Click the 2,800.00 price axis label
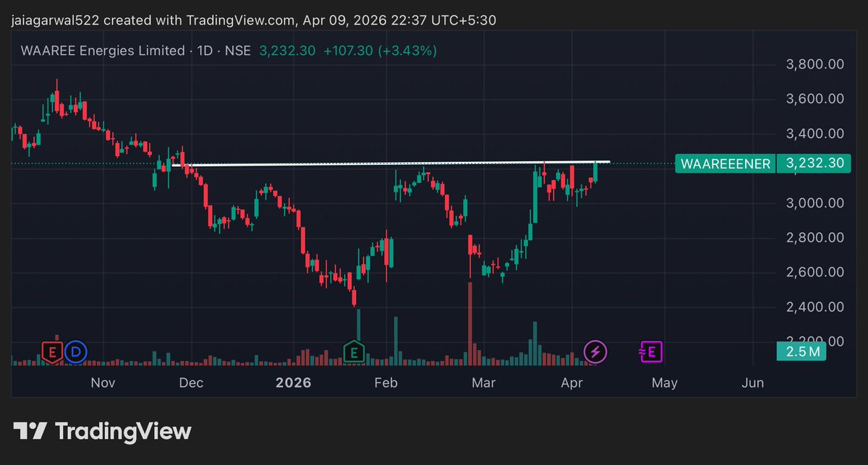This screenshot has width=868, height=465. (815, 238)
